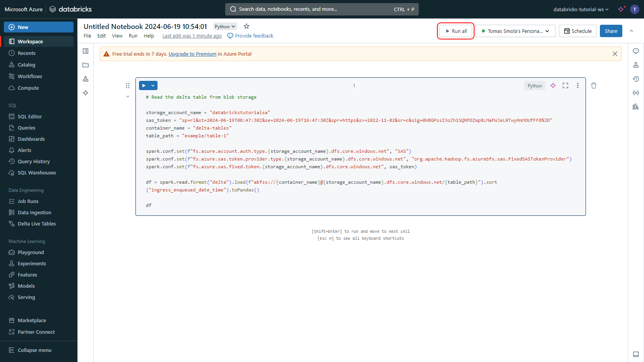Image resolution: width=644 pixels, height=362 pixels.
Task: Open the Upgrade to Premium link
Action: 192,54
